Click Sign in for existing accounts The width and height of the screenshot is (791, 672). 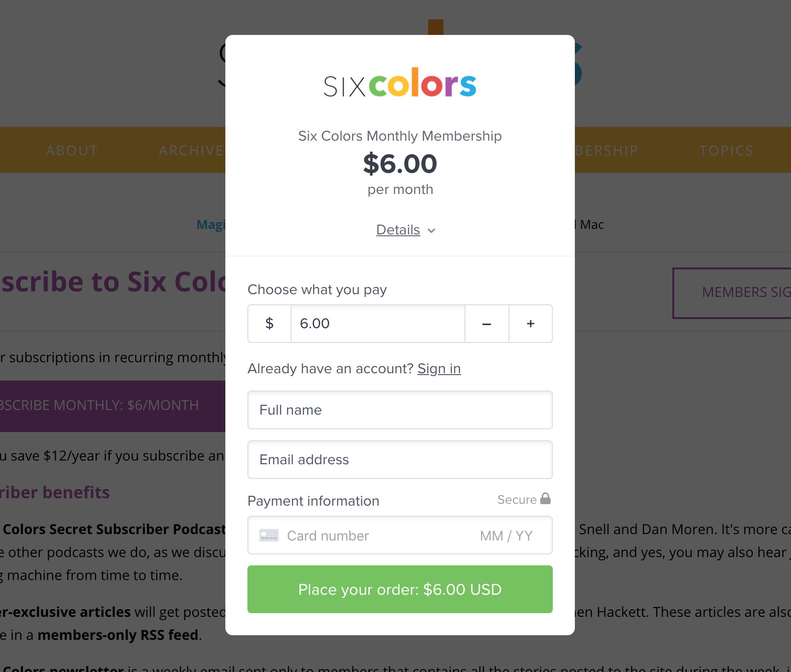point(439,368)
